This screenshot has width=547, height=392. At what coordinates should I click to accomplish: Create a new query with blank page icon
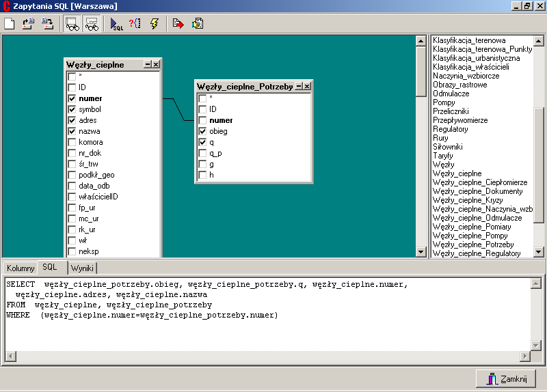(x=10, y=24)
